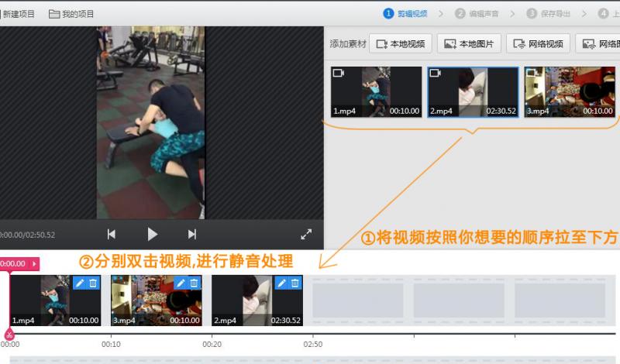Image resolution: width=620 pixels, height=364 pixels.
Task: Click the video camera icon on 2.mp4 material
Action: 436,73
